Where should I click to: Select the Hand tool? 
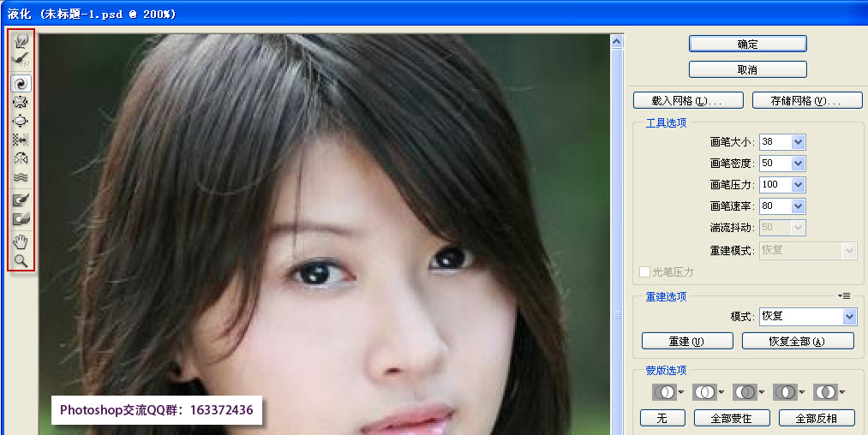point(21,241)
